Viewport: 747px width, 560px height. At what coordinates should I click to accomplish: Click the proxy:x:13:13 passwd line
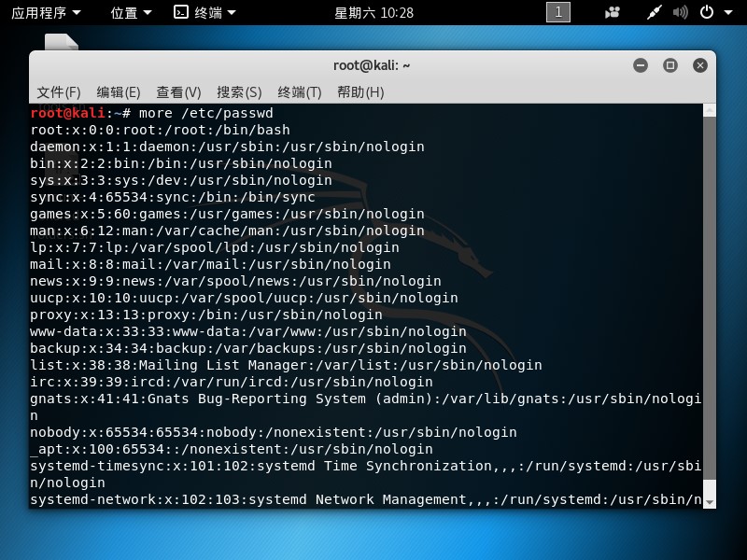coord(206,315)
